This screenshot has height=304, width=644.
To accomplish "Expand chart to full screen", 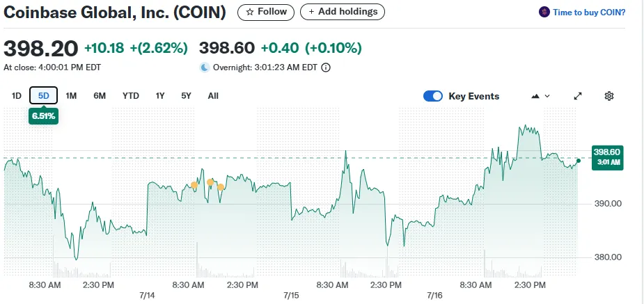I will click(x=578, y=96).
